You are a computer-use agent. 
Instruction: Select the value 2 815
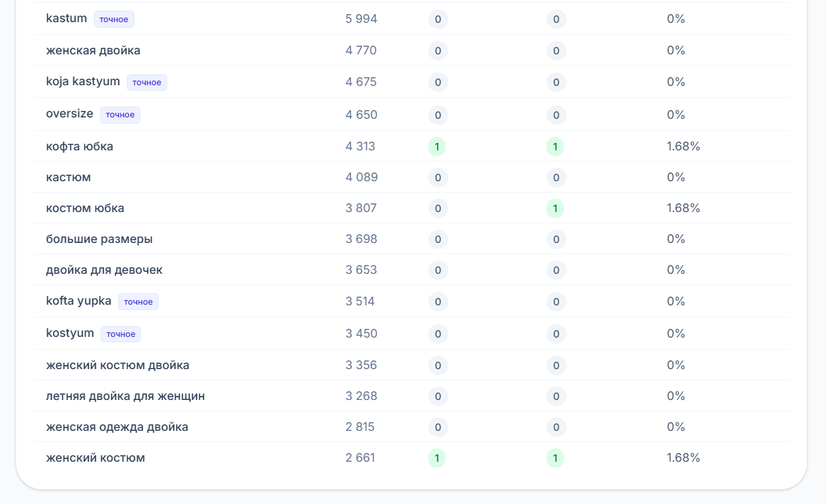coord(360,427)
